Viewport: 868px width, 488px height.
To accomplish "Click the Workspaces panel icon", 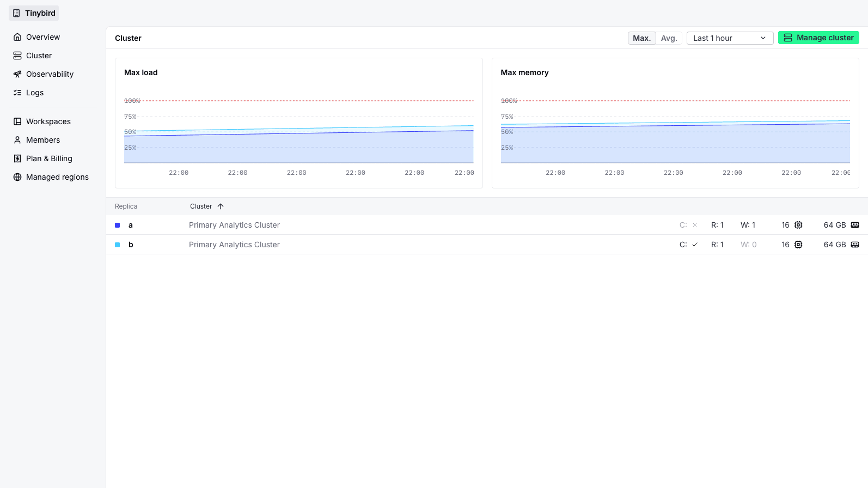I will [x=17, y=121].
